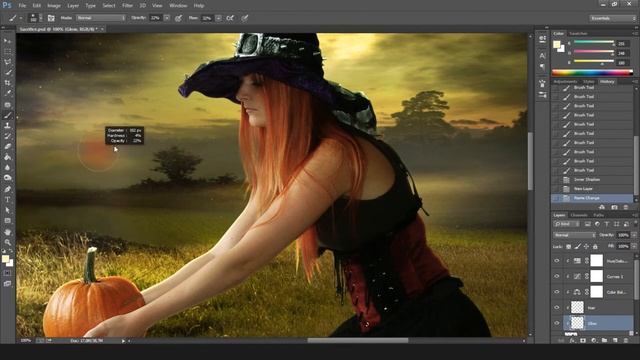Open the Essentials workspace dropdown
Screen dimensions: 640x360
pos(612,18)
